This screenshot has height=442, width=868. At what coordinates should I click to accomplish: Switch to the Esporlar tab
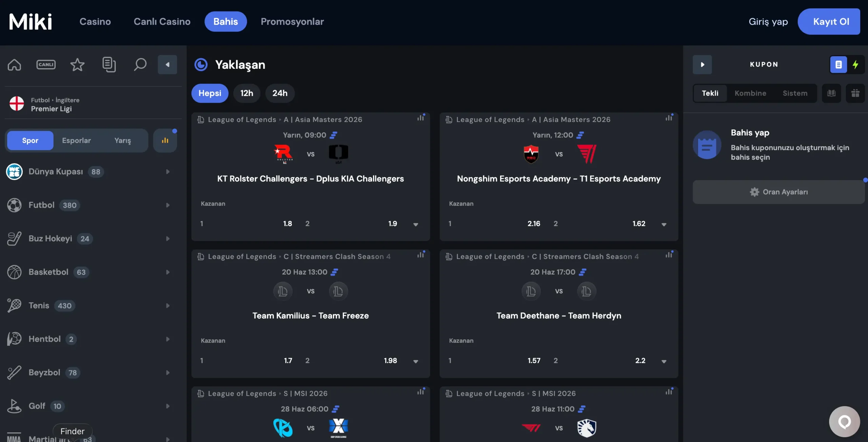(76, 140)
